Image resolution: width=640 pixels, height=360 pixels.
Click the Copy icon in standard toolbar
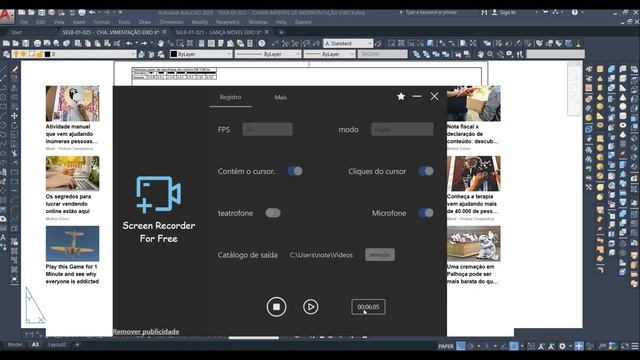[x=88, y=43]
